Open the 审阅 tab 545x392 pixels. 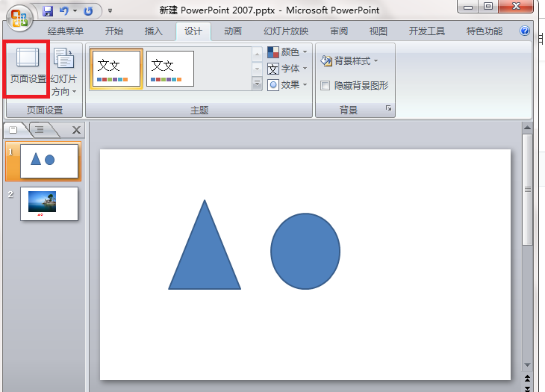[x=338, y=31]
